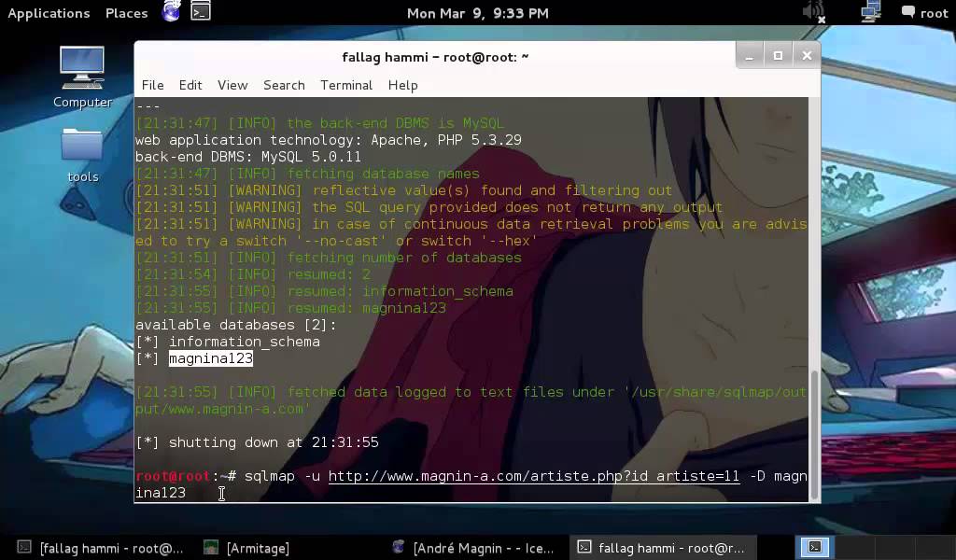
Task: Click the network connection icon
Action: point(871,11)
